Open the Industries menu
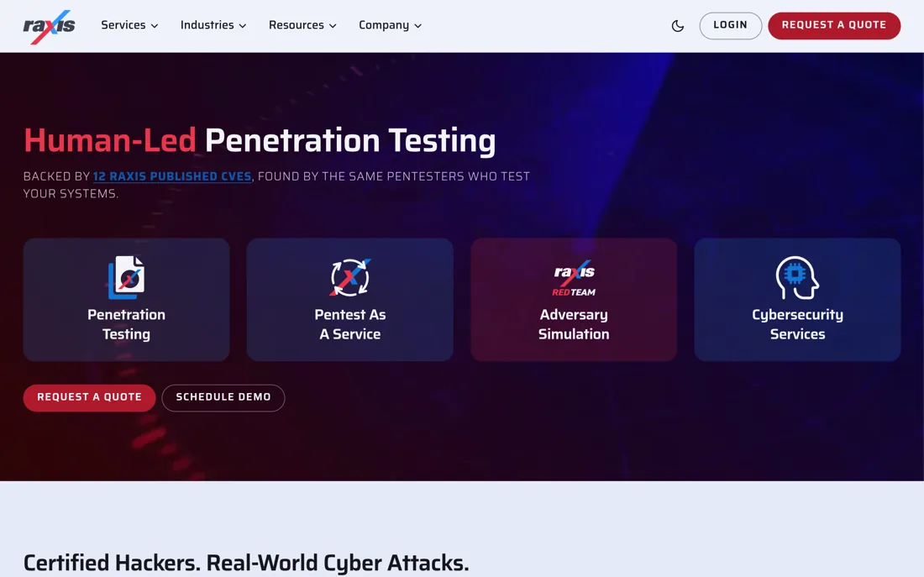924x577 pixels. pos(213,25)
